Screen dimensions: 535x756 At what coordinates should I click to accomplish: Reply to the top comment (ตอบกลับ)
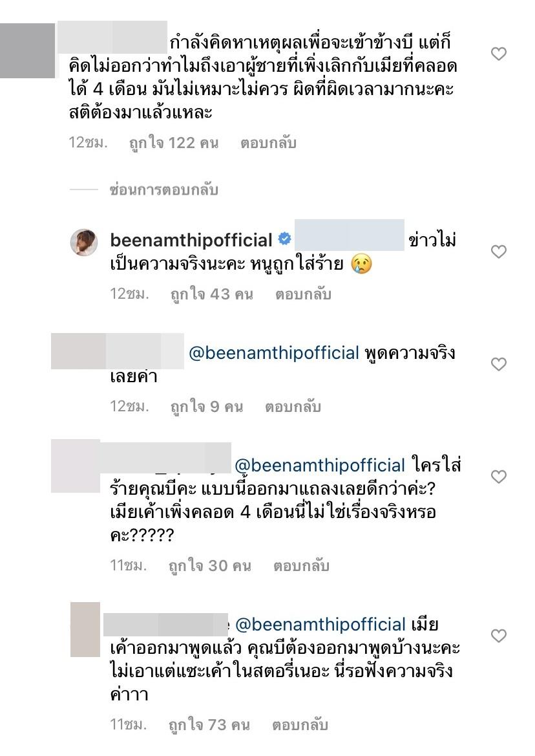click(x=268, y=143)
